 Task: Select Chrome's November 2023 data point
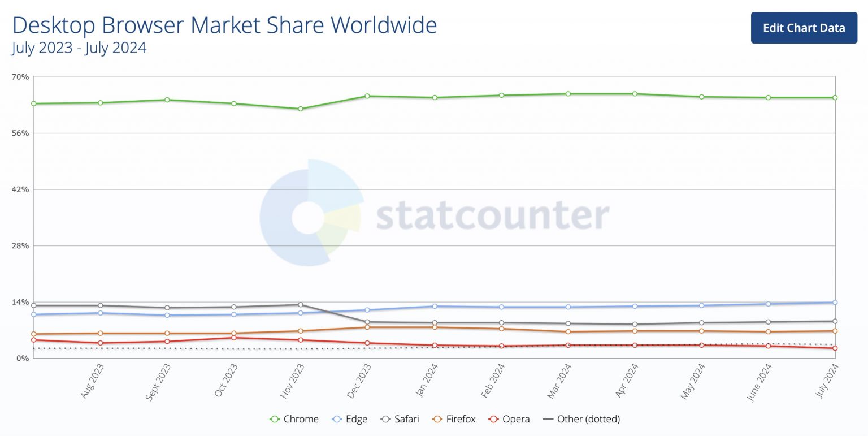(x=301, y=109)
